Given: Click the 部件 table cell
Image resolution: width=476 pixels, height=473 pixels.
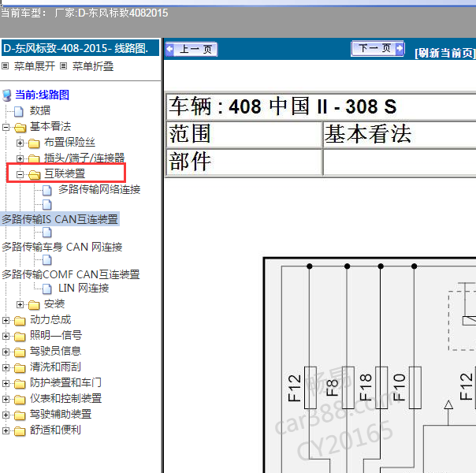Looking at the screenshot, I should [244, 162].
